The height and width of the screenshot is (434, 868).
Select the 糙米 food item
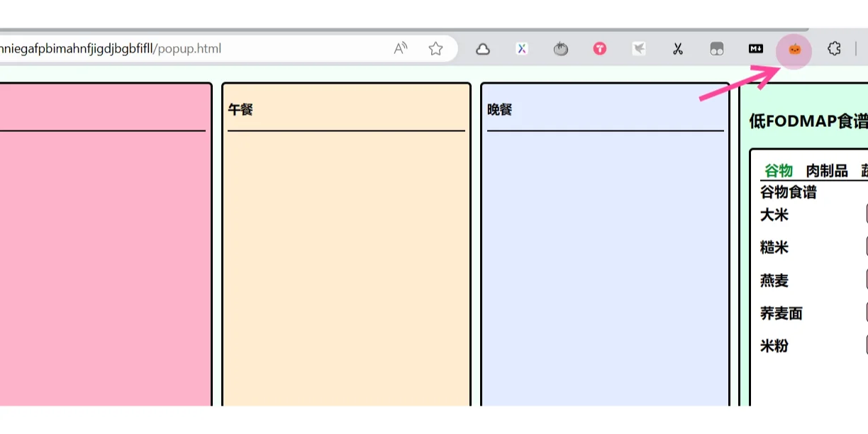coord(774,247)
